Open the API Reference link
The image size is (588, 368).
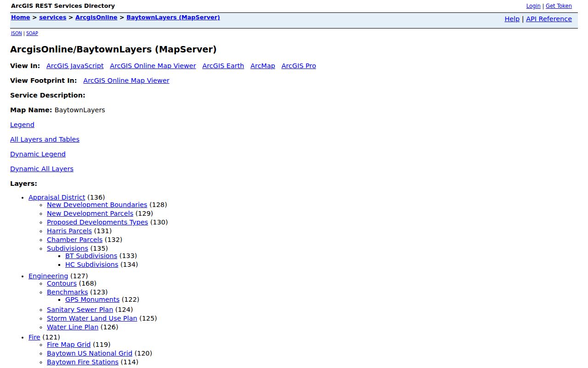pos(549,19)
